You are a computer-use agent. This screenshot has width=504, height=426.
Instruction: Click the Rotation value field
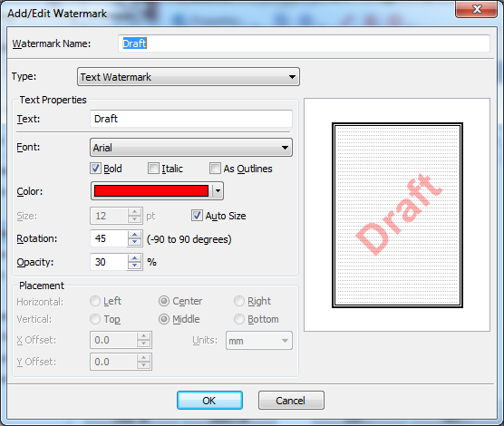pos(109,238)
